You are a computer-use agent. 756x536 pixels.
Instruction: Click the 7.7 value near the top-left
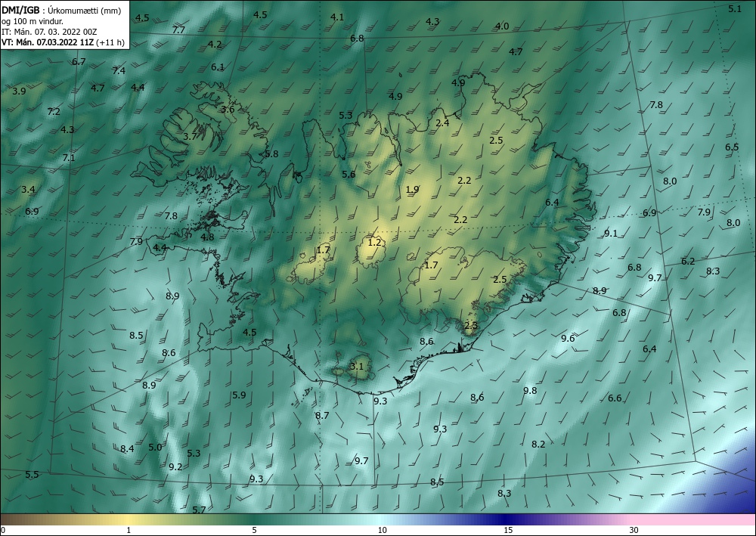(x=178, y=30)
